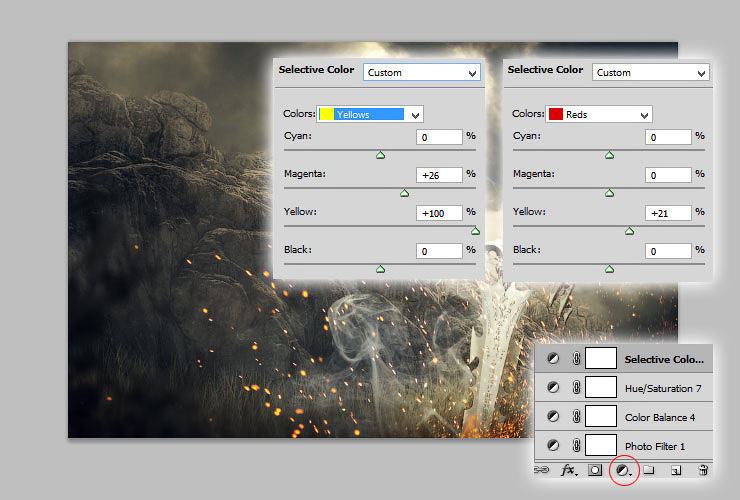Click adjustment icon of Color Balance 4 layer
Image resolution: width=740 pixels, height=500 pixels.
pos(553,416)
